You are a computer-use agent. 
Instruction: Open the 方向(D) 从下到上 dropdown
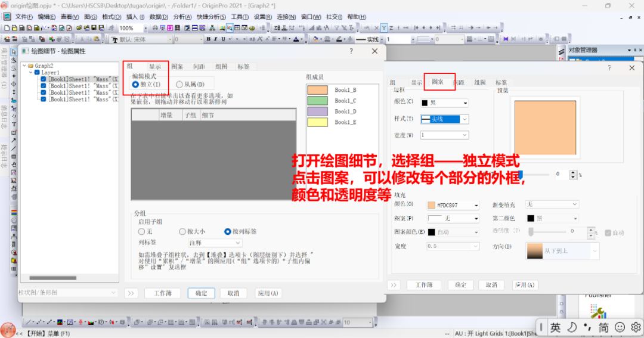coord(562,251)
